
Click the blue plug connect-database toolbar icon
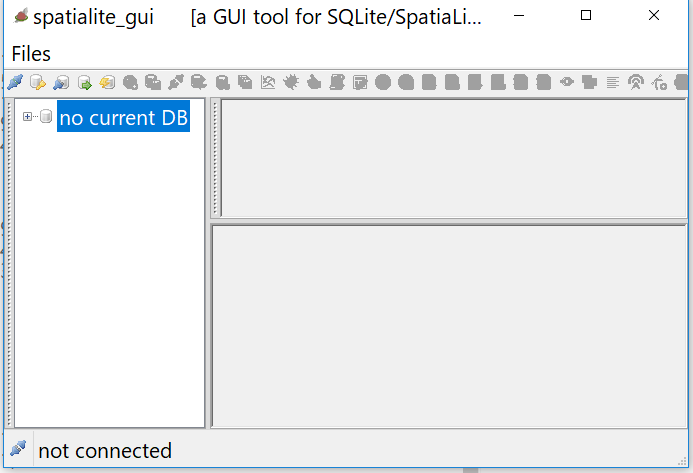15,82
